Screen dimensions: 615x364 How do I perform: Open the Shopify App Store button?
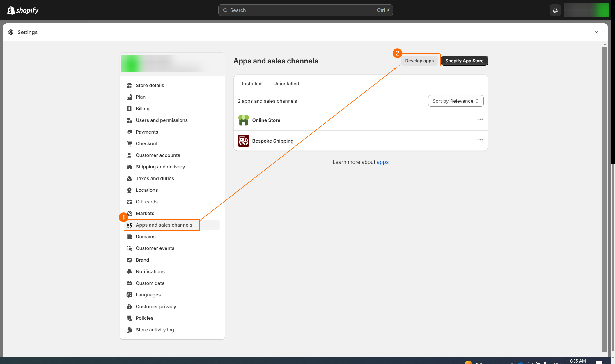click(464, 61)
